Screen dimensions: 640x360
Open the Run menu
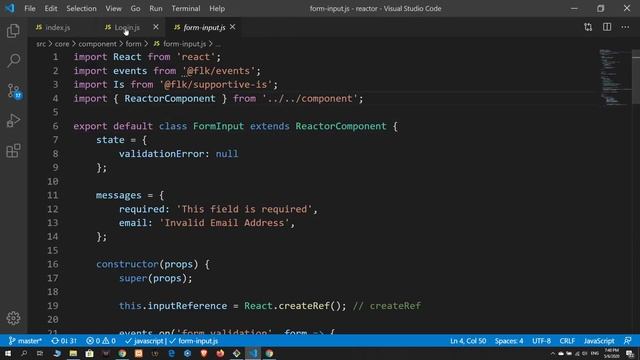(156, 9)
